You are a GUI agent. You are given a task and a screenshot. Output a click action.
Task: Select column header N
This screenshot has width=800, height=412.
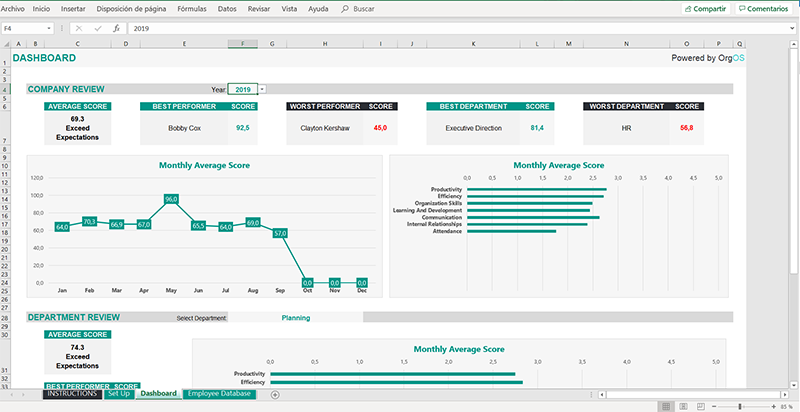pos(626,44)
